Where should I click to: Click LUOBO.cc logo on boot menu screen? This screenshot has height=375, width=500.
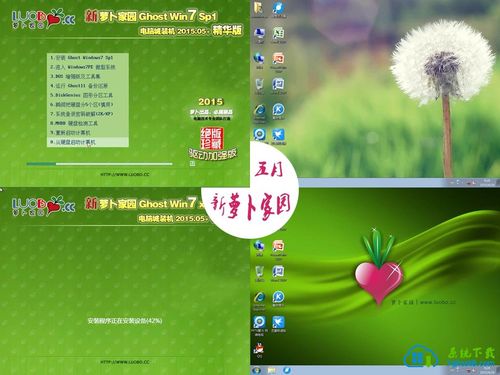pyautogui.click(x=43, y=19)
